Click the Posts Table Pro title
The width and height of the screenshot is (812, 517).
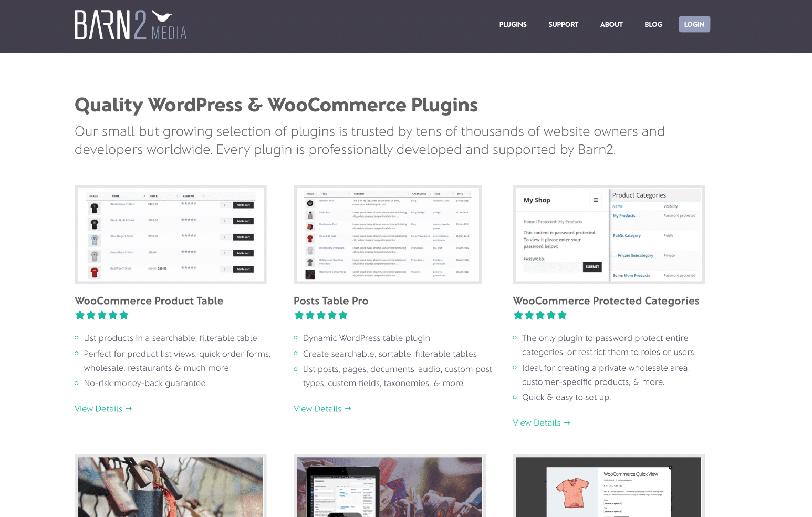[x=331, y=301]
